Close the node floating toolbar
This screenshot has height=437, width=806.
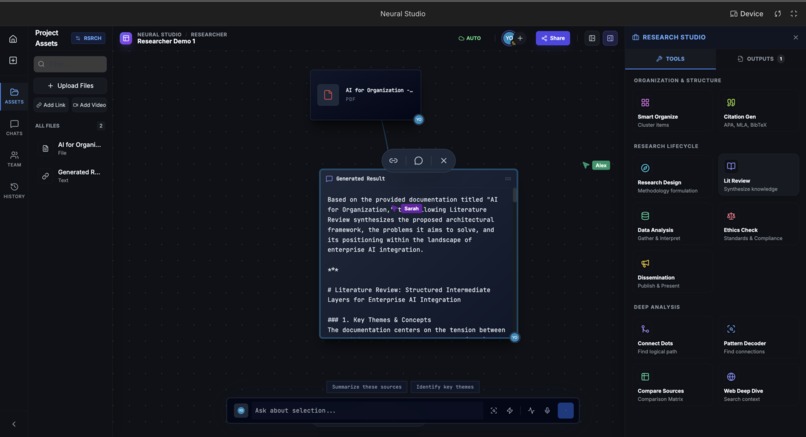pos(444,160)
